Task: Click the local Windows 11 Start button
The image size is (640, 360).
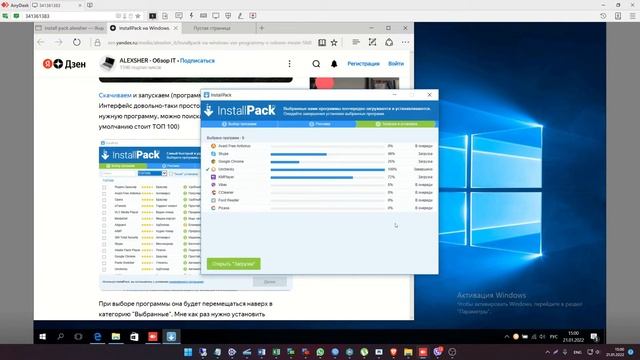Action: pyautogui.click(x=188, y=352)
